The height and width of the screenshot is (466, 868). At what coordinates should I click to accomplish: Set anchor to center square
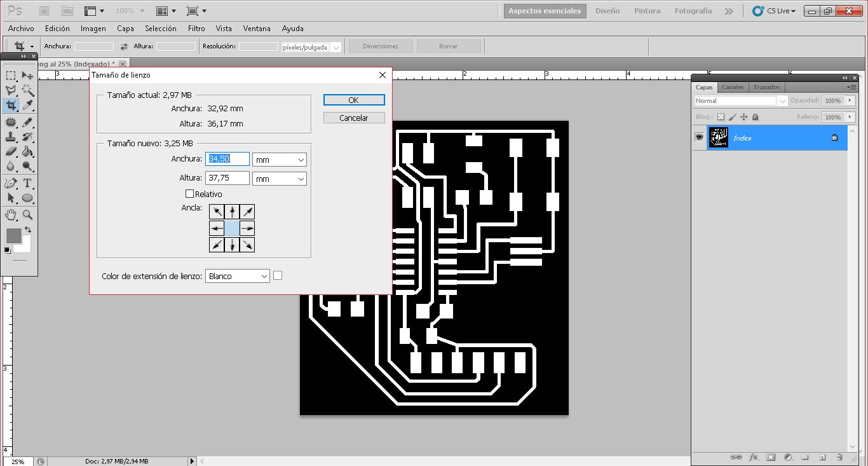point(232,228)
